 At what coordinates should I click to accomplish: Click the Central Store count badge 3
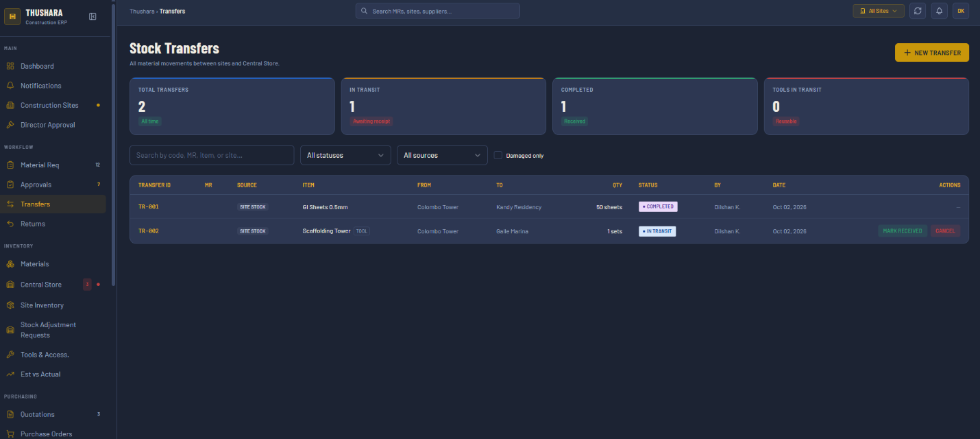pos(87,285)
